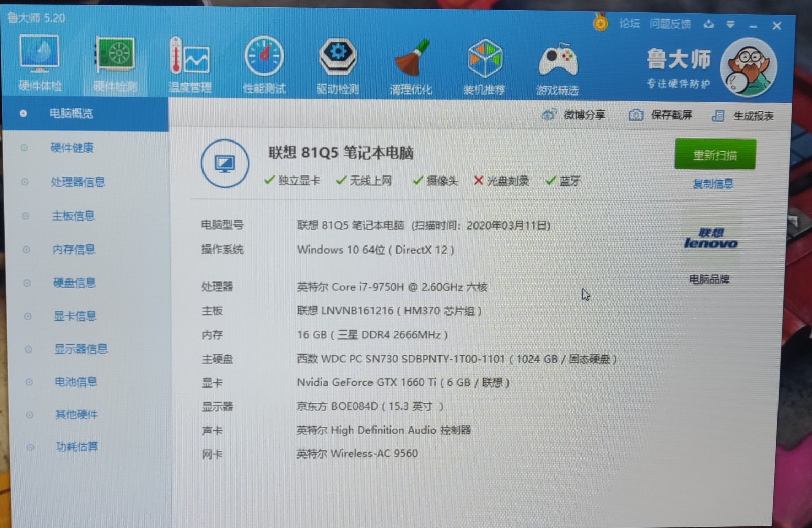Open the 论坛 forum link

[629, 23]
